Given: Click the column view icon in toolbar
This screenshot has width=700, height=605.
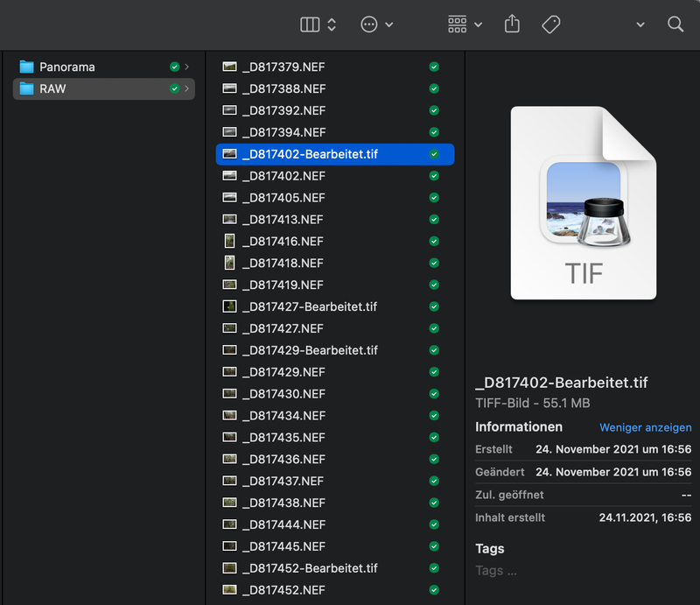Looking at the screenshot, I should coord(310,25).
